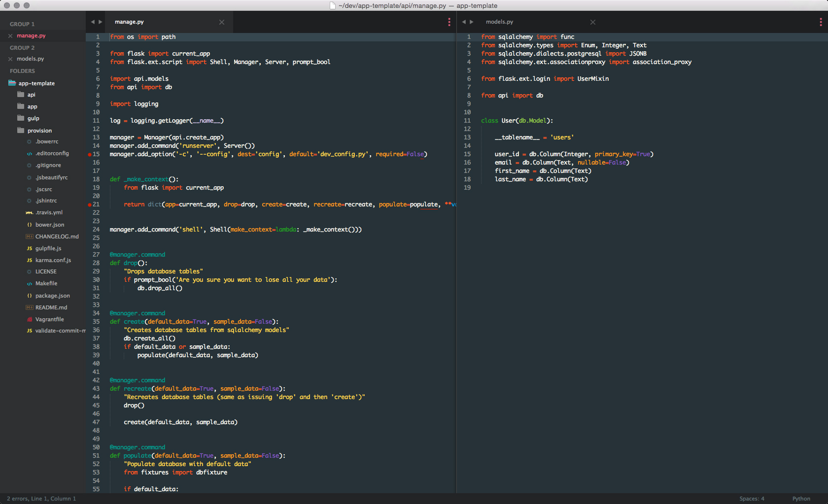The width and height of the screenshot is (828, 504).
Task: Close the models.py tab
Action: pos(593,22)
